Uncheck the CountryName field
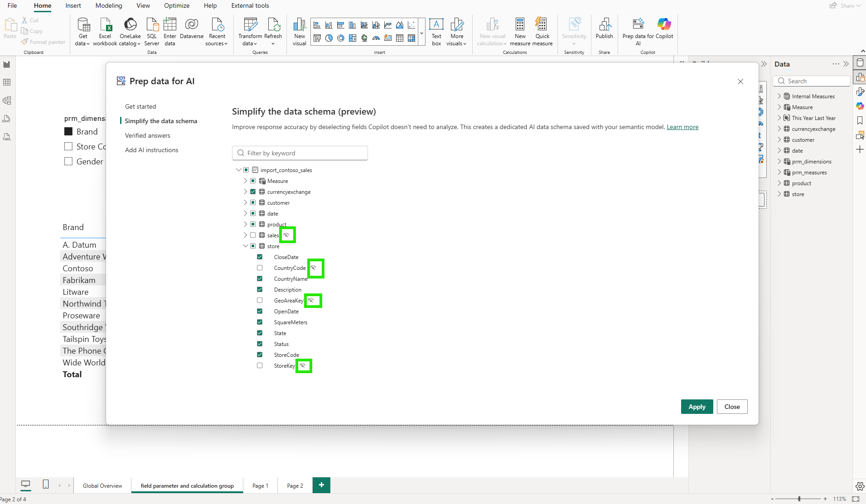 pos(260,278)
